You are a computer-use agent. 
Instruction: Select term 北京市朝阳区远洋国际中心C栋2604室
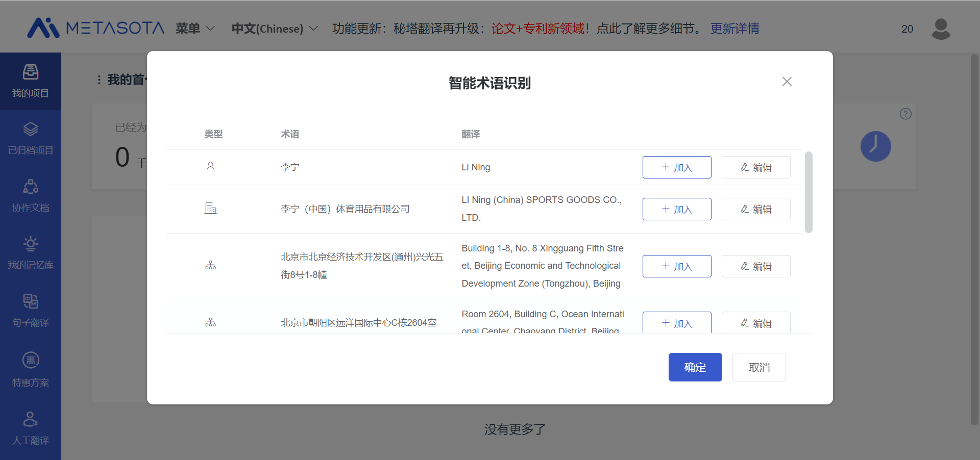(359, 323)
